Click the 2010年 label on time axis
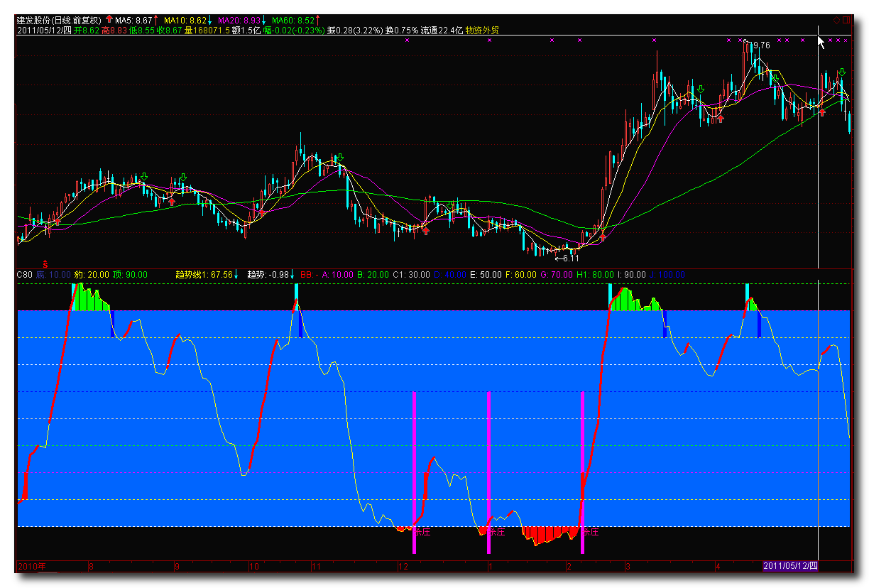This screenshot has height=588, width=869. pyautogui.click(x=31, y=567)
